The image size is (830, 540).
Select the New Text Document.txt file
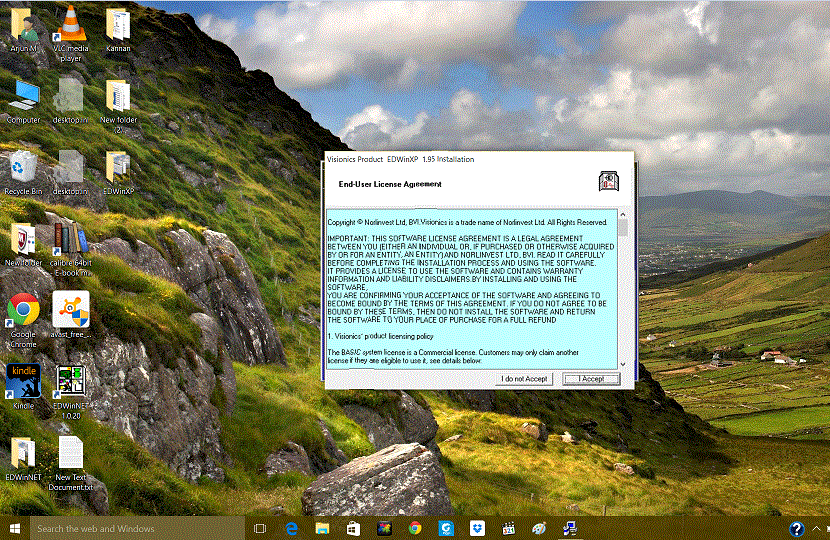70,463
